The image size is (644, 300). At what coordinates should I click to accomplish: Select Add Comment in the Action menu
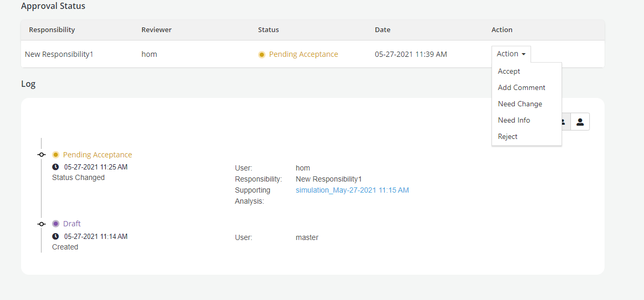click(522, 87)
